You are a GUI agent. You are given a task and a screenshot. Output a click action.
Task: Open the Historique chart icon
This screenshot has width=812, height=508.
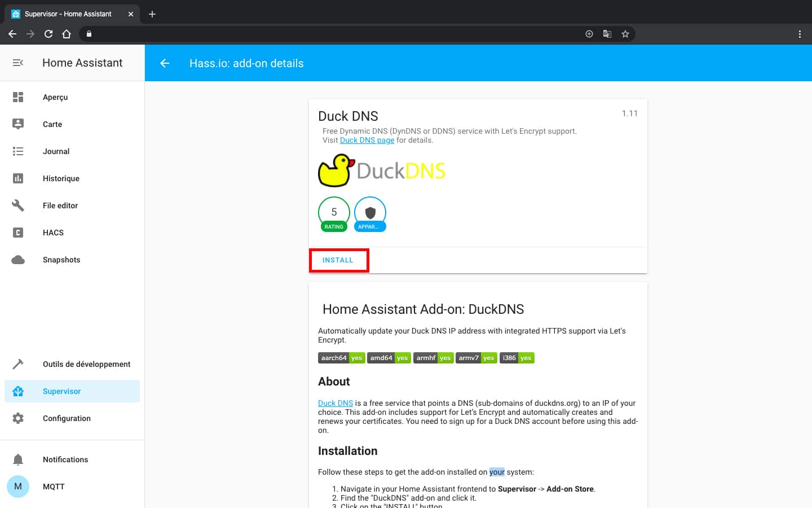(x=18, y=178)
